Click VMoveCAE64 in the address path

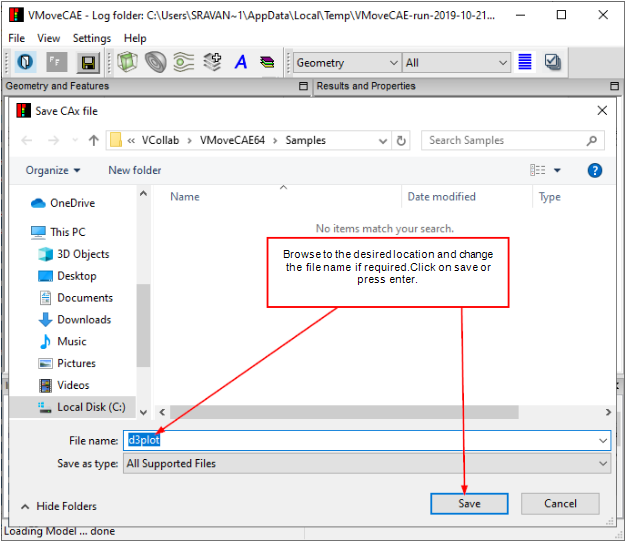click(x=232, y=140)
